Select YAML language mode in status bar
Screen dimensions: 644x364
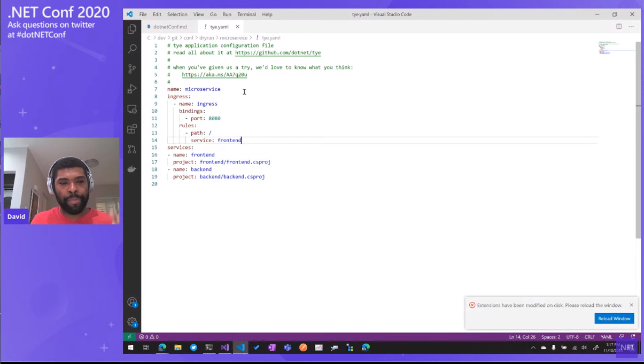(x=606, y=337)
